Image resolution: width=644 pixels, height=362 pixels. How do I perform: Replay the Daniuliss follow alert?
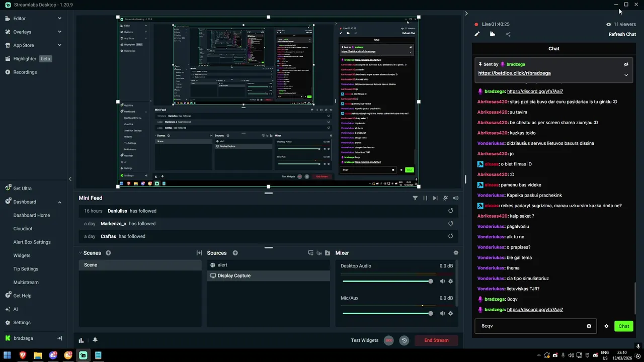point(450,211)
